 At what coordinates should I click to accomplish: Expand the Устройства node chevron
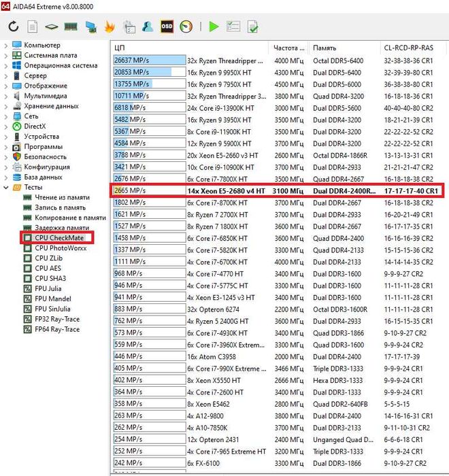pos(5,137)
